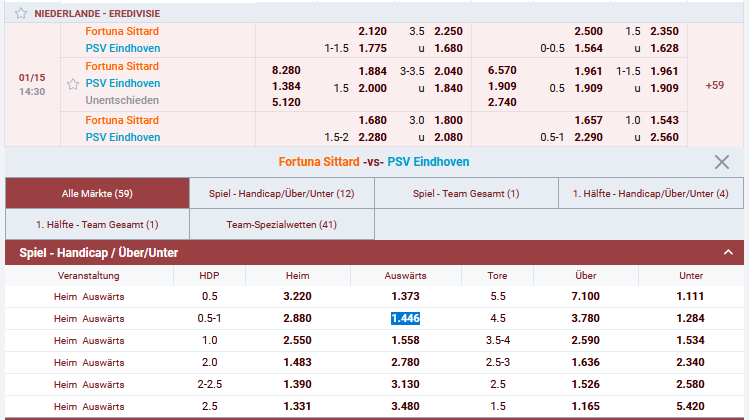Select handicap 2.5 away odds 3.480

click(405, 406)
